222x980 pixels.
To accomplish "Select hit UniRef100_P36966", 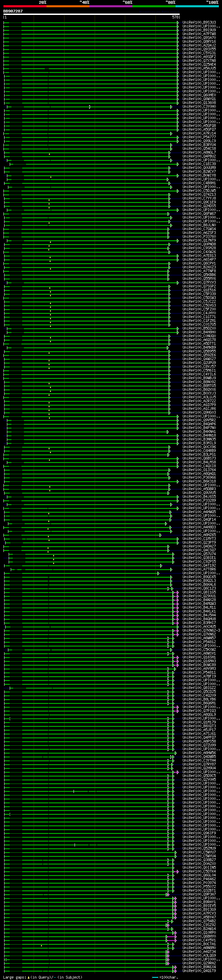I will click(x=199, y=477).
